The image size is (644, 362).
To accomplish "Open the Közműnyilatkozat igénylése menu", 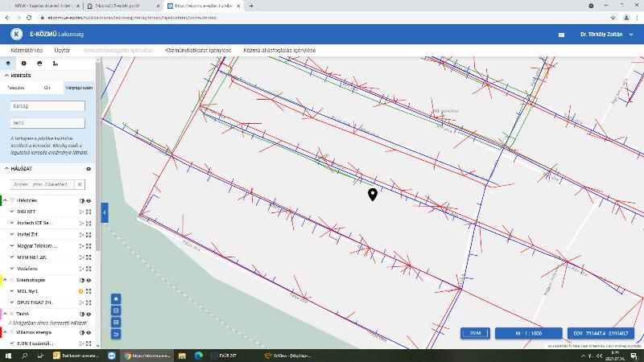I will pos(198,50).
